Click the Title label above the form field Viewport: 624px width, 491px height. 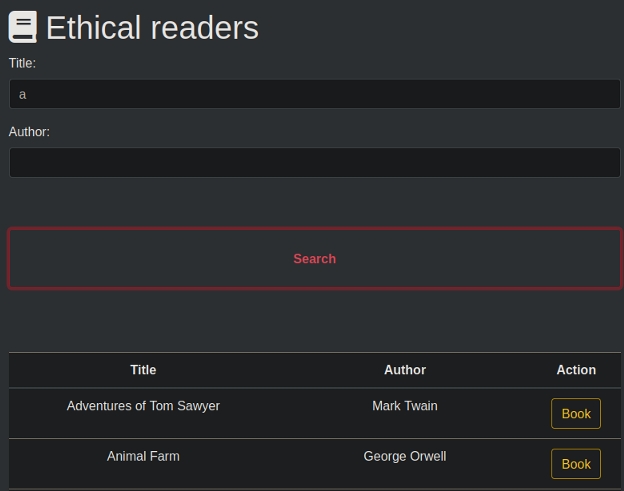tap(22, 63)
